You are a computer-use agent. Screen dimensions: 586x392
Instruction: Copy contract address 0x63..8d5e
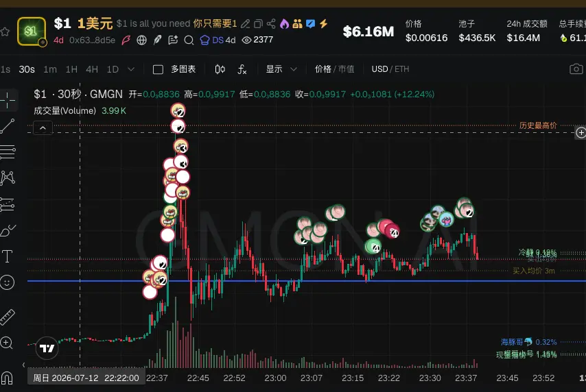tap(92, 40)
